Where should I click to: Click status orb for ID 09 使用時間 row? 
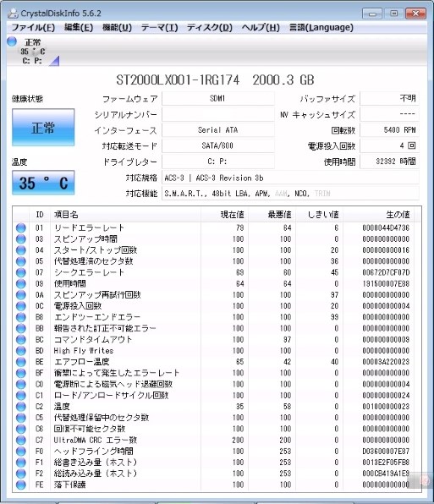pos(21,284)
